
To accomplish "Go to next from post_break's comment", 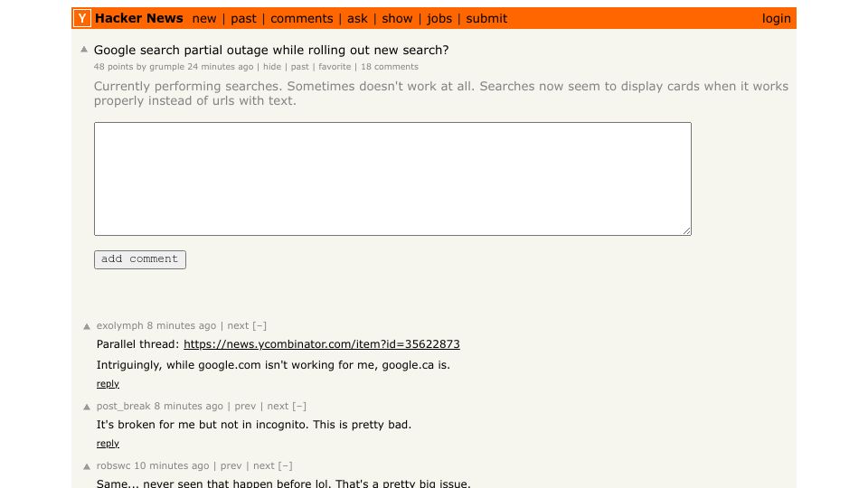I will 278,406.
